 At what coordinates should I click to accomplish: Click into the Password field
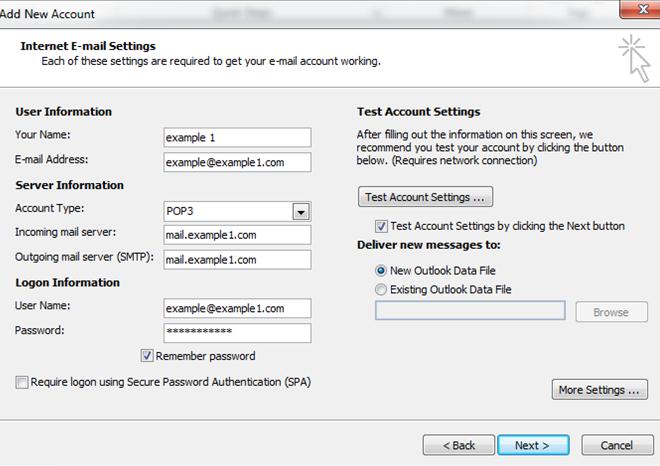(x=237, y=333)
